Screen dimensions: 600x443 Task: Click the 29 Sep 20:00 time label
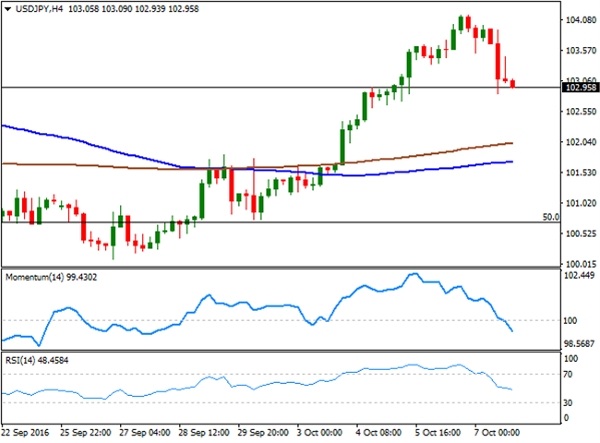coord(263,433)
